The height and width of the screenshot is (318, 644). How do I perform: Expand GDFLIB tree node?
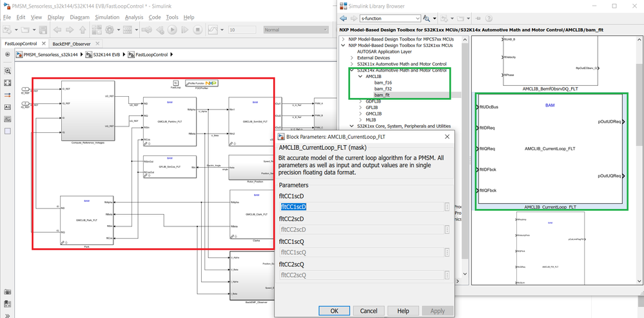(360, 101)
